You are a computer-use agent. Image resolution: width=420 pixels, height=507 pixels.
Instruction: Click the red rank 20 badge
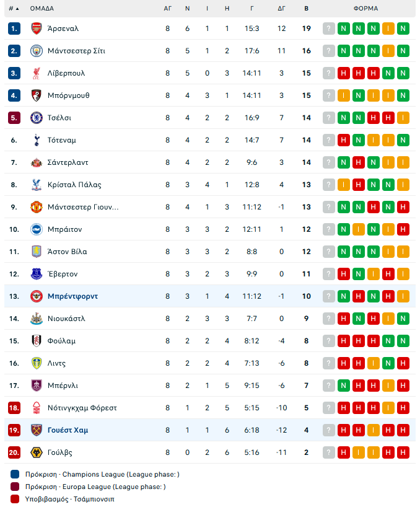pyautogui.click(x=14, y=452)
